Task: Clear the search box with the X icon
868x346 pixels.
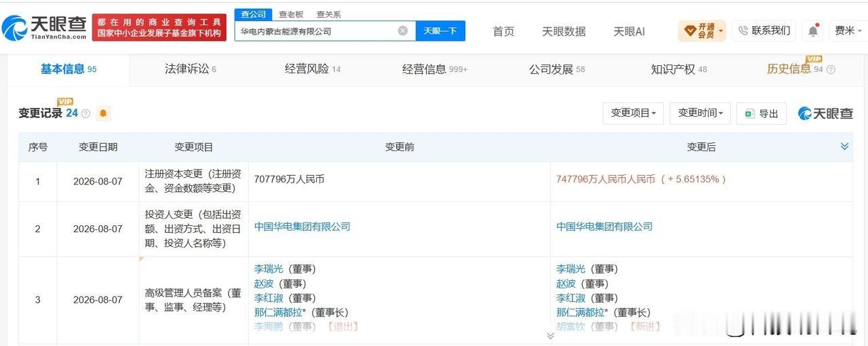Action: point(403,31)
